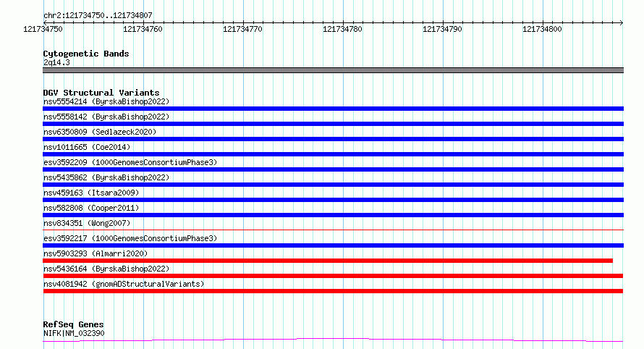
Task: Click thin red line under nsv834351
Action: (x=333, y=230)
